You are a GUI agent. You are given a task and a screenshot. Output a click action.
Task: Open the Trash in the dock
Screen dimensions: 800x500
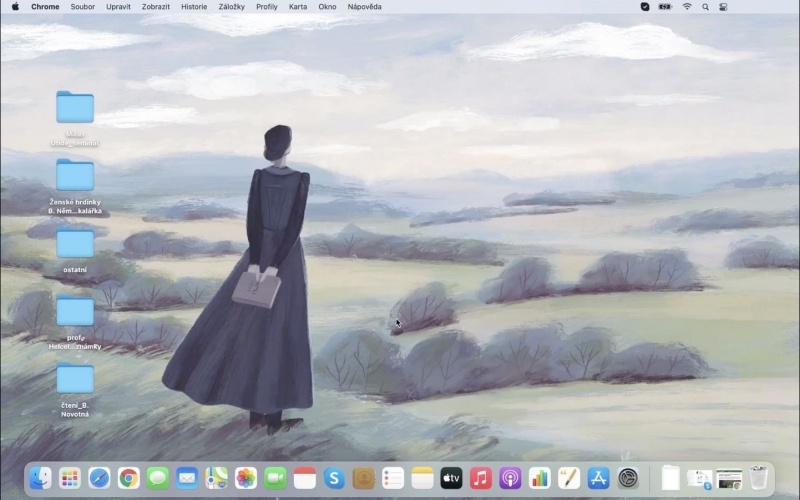(759, 478)
